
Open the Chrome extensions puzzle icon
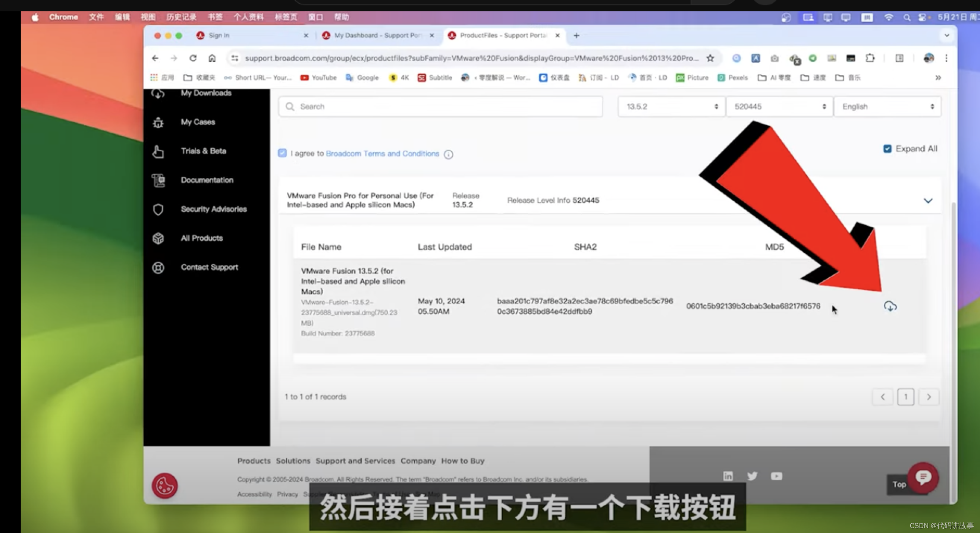[x=870, y=58]
